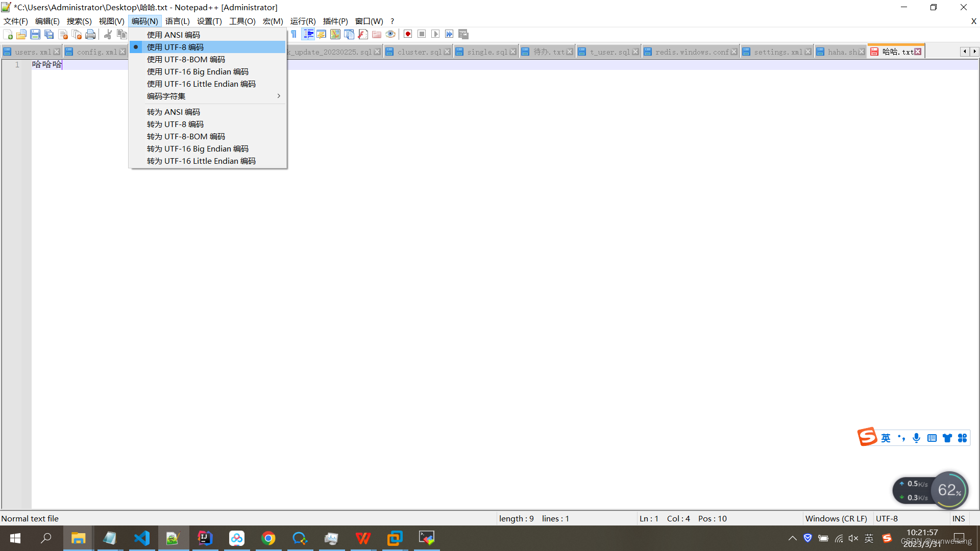The image size is (980, 551).
Task: Click the Open file toolbar icon
Action: coord(21,34)
